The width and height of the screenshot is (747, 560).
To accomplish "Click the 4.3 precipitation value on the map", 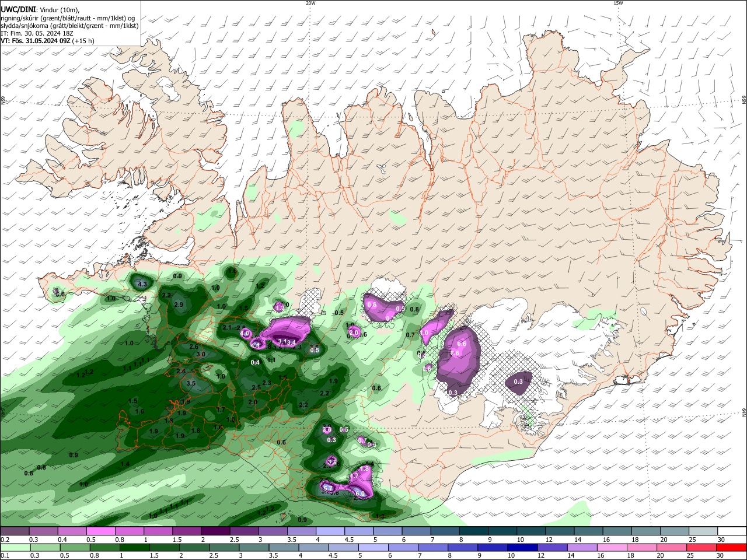I will [142, 284].
